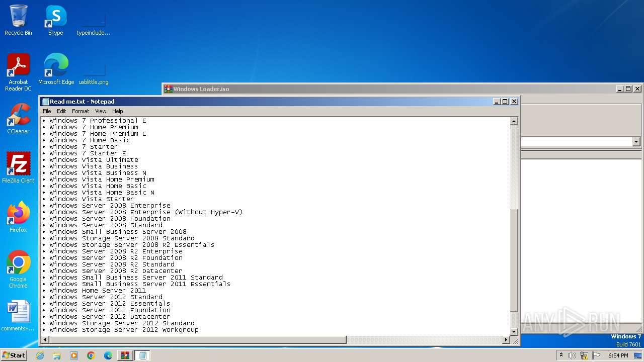Click line 'Windows Small Business Server 2011 Essentials'
Viewport: 644px width, 362px height.
pos(140,284)
